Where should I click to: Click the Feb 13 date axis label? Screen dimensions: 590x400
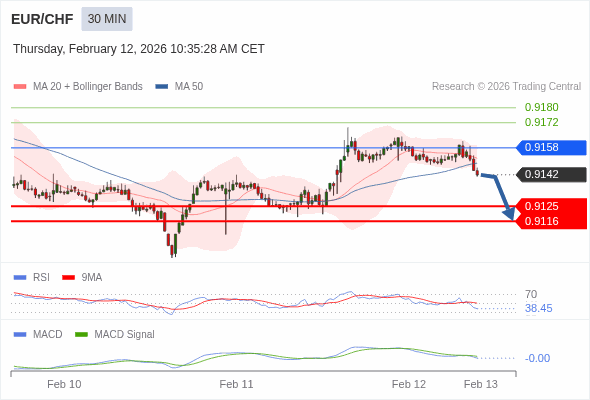[x=481, y=384]
